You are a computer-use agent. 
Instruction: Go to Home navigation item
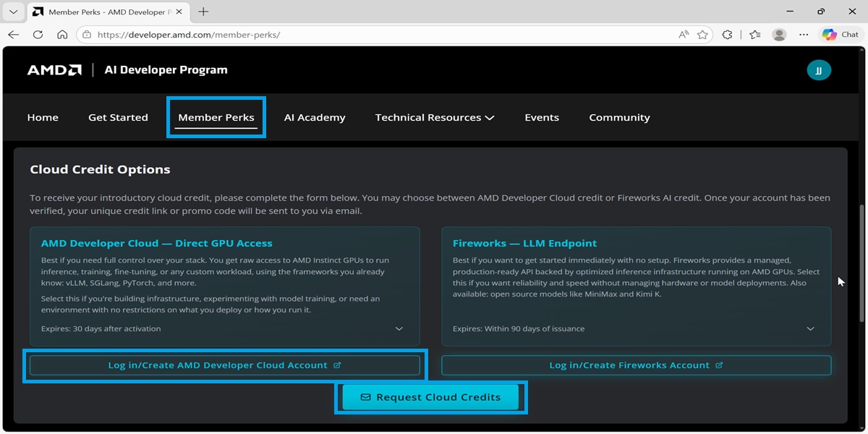[x=43, y=117]
